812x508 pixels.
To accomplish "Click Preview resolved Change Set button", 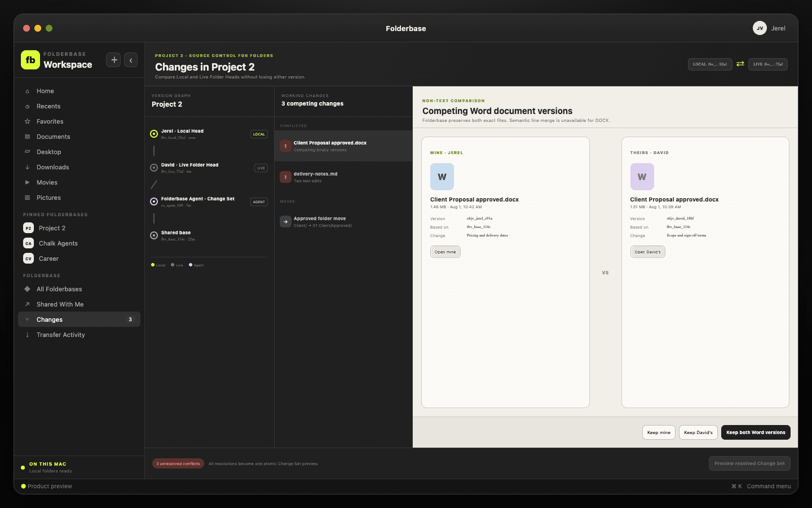I will click(749, 463).
